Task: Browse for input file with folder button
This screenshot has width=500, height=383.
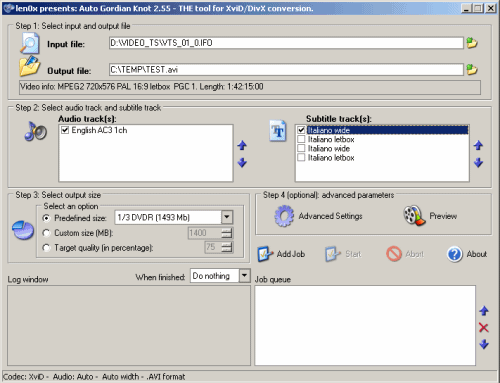Action: [x=472, y=43]
